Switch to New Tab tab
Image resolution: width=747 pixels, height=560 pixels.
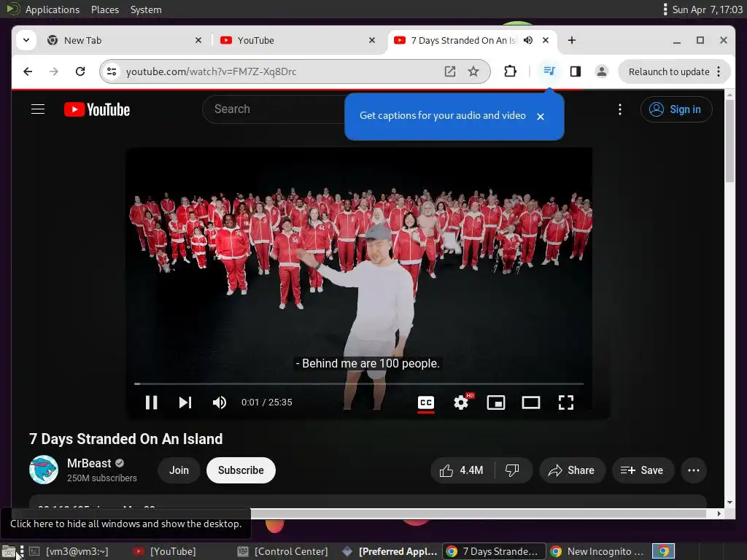point(124,41)
